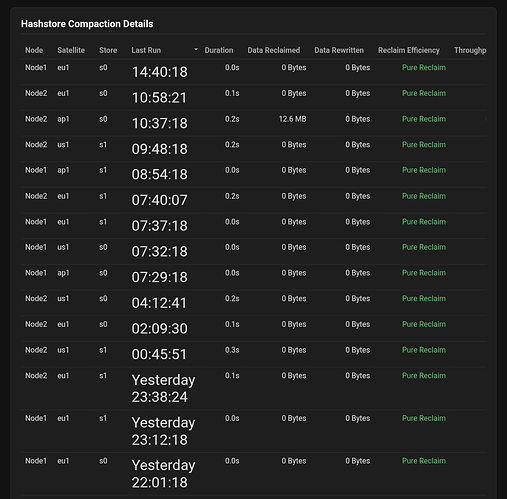Sort table by Node column header
This screenshot has width=507, height=499.
point(34,50)
